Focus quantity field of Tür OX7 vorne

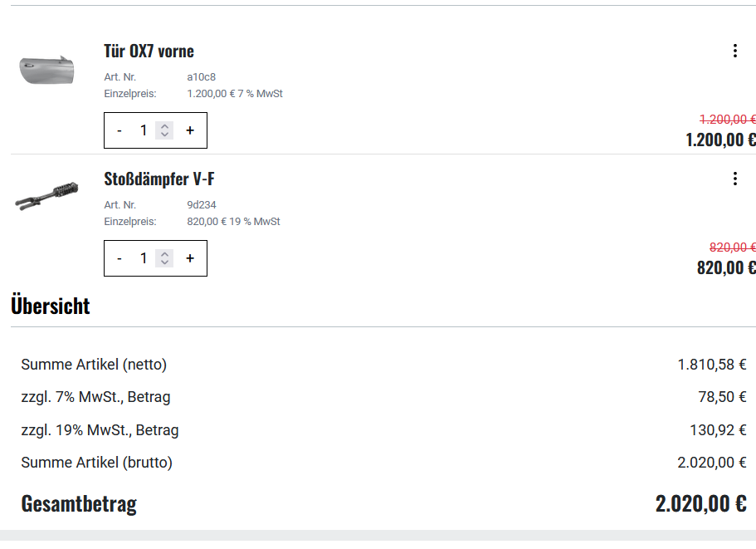(x=144, y=130)
